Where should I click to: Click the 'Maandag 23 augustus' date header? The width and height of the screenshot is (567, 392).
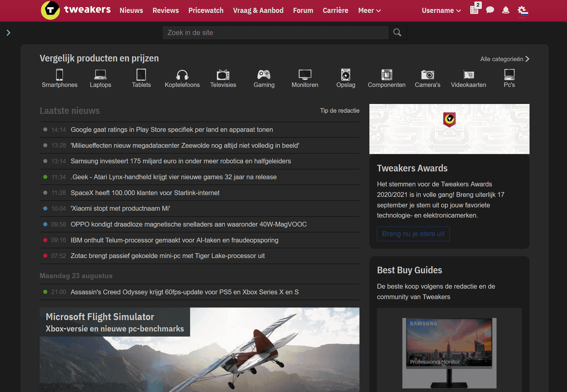coord(76,276)
